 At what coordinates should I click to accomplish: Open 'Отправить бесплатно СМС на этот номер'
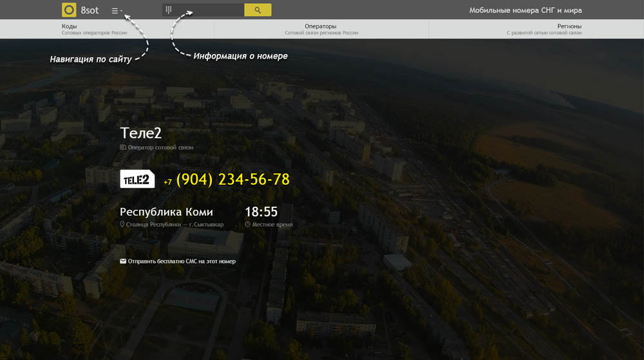182,261
